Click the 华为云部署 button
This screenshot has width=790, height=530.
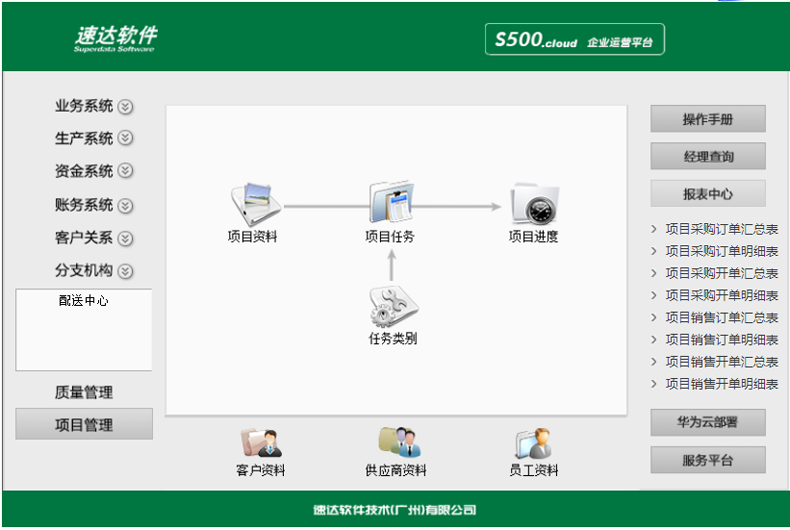[x=708, y=422]
